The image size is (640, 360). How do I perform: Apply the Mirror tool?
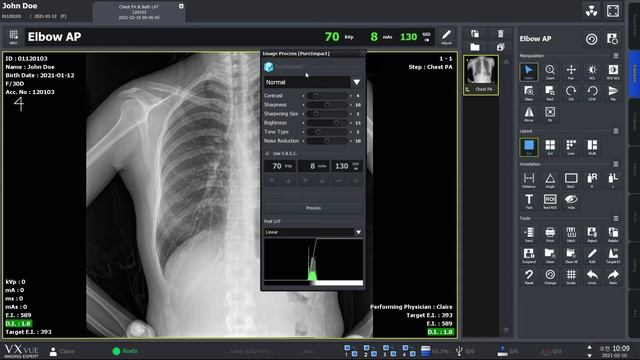tap(529, 114)
